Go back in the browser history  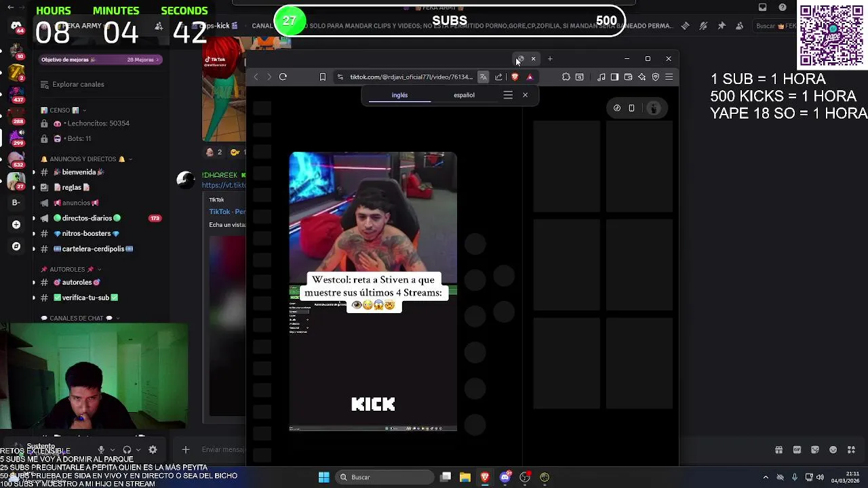tap(256, 77)
